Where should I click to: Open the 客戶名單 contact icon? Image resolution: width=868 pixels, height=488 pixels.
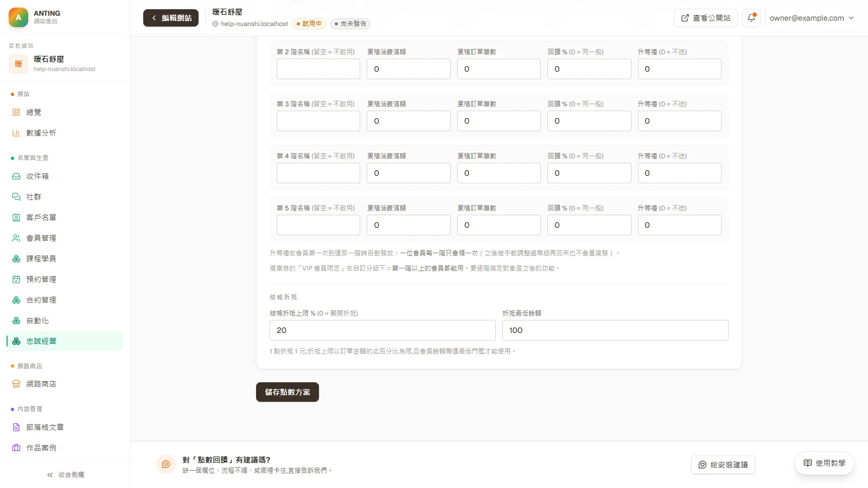click(x=16, y=217)
